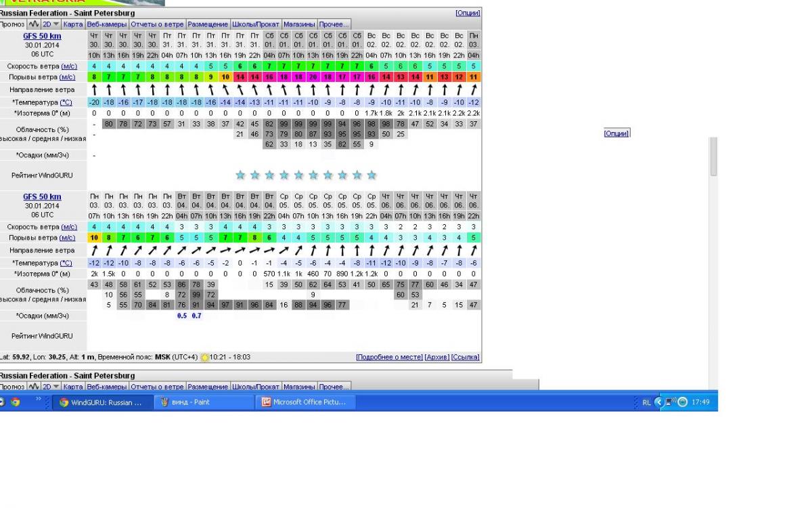Click the first star in the WindGURU rating row
This screenshot has width=812, height=508.
(240, 175)
